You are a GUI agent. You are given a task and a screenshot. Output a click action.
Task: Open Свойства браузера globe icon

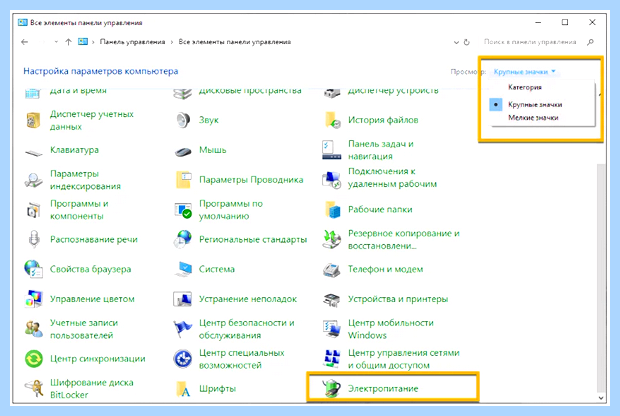point(33,269)
